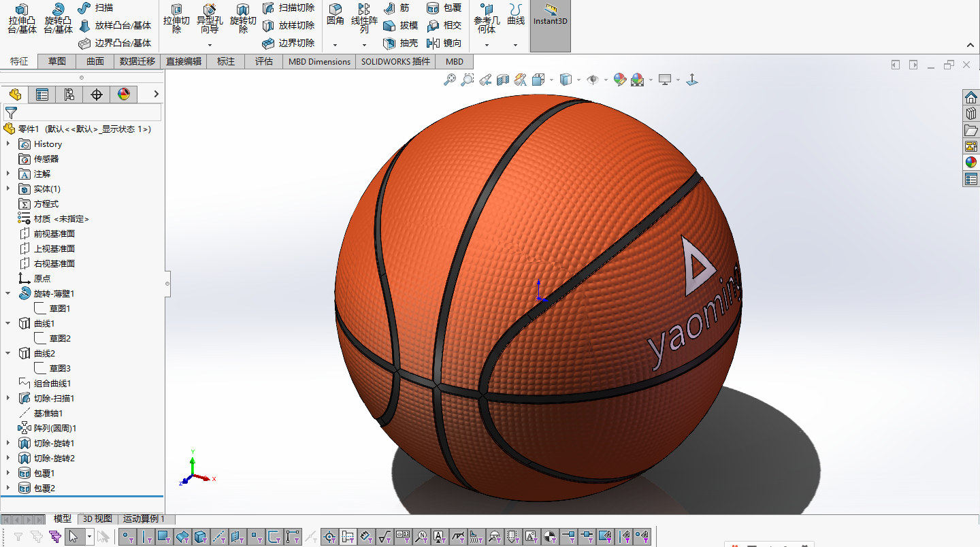Select the 旋转凸台/基体 revolve boss tool
980x547 pixels.
(x=59, y=18)
